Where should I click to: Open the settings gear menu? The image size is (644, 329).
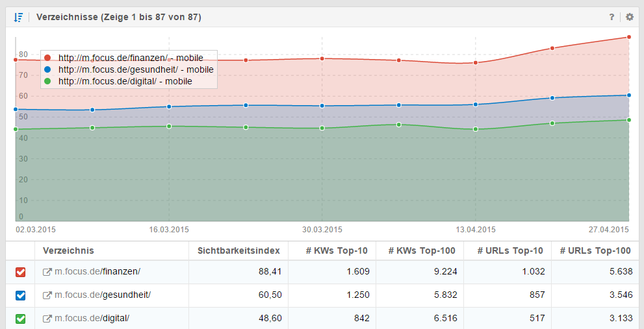point(629,17)
